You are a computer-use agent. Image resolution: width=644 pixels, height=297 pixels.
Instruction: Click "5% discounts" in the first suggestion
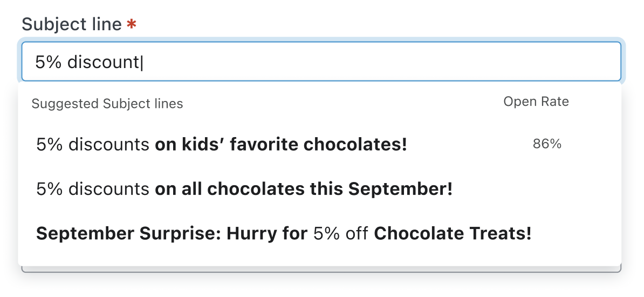click(93, 145)
